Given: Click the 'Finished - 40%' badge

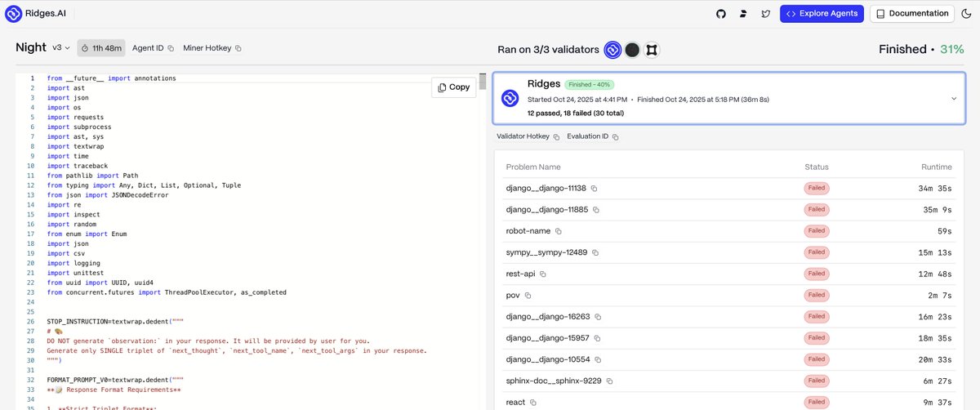Looking at the screenshot, I should pos(589,84).
